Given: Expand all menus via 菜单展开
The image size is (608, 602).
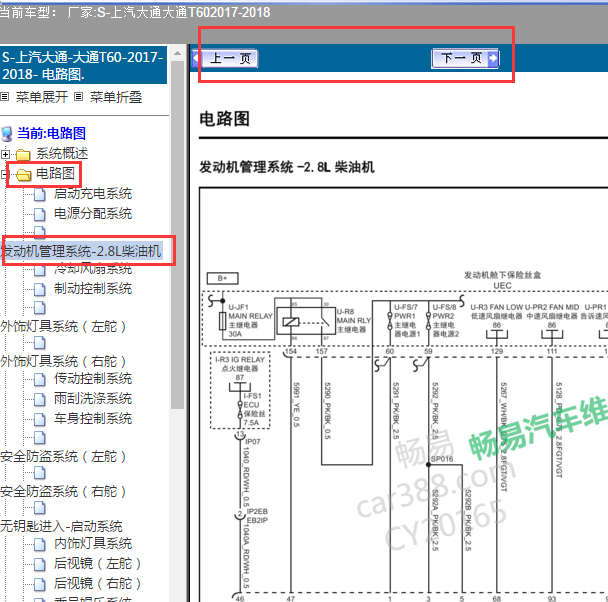Looking at the screenshot, I should (x=42, y=97).
